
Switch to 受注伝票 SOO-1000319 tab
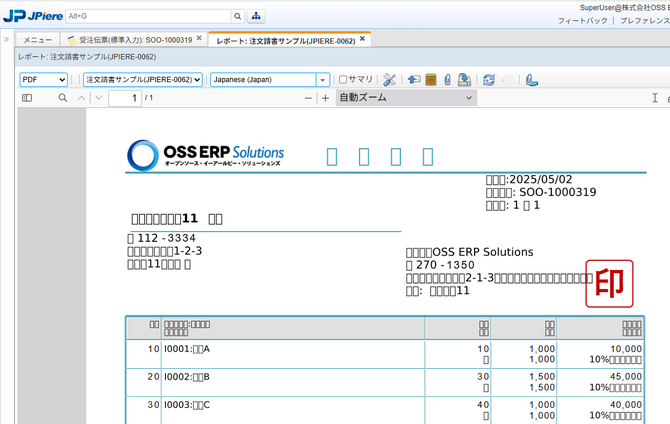click(x=135, y=40)
